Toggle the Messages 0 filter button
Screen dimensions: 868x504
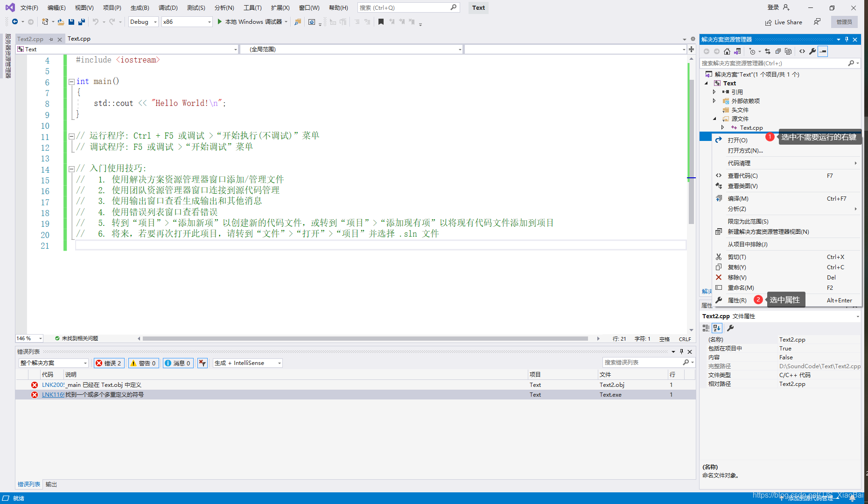(x=178, y=363)
